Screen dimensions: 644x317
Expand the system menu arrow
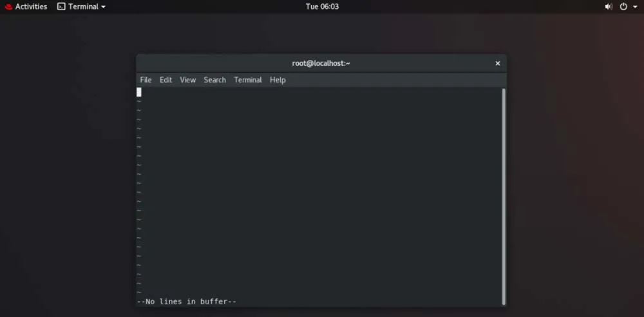[635, 6]
